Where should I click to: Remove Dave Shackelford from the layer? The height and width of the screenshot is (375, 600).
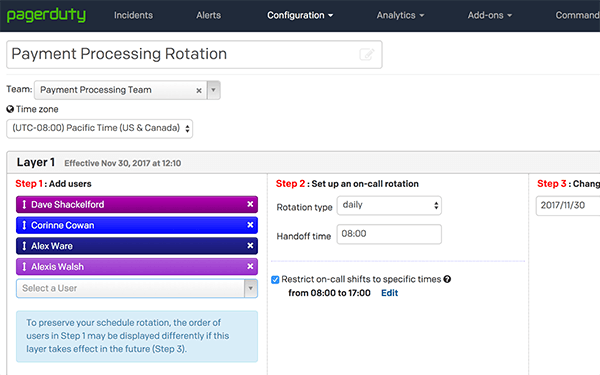(x=250, y=204)
